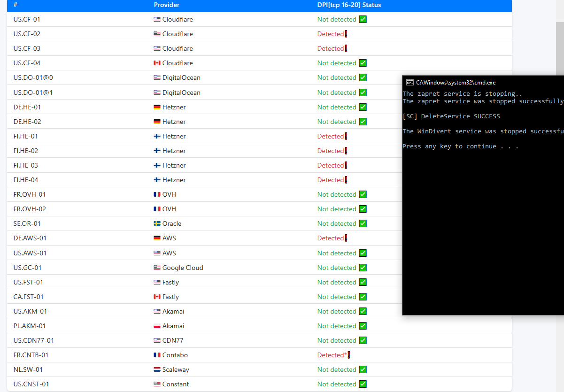Click the Provider column header
The width and height of the screenshot is (564, 392).
(167, 5)
